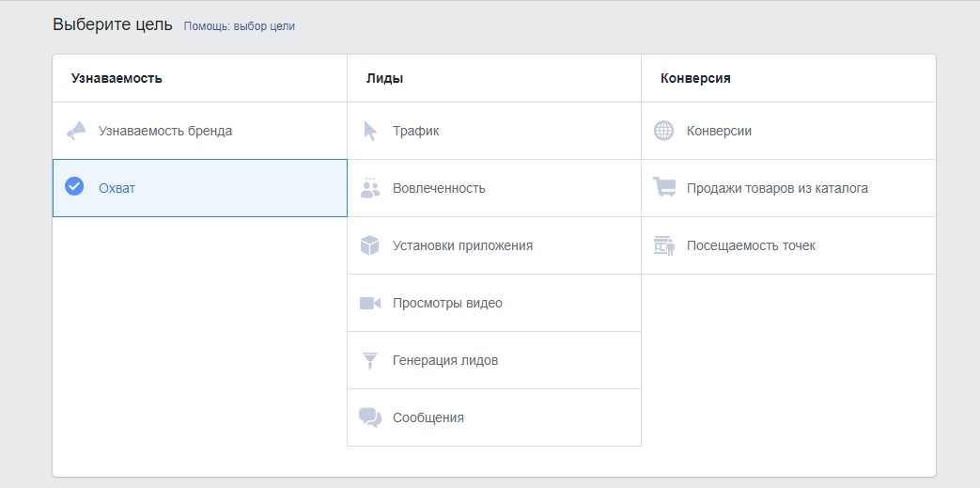This screenshot has width=980, height=488.
Task: Open the help link Помощь: выбор цели
Action: 240,26
